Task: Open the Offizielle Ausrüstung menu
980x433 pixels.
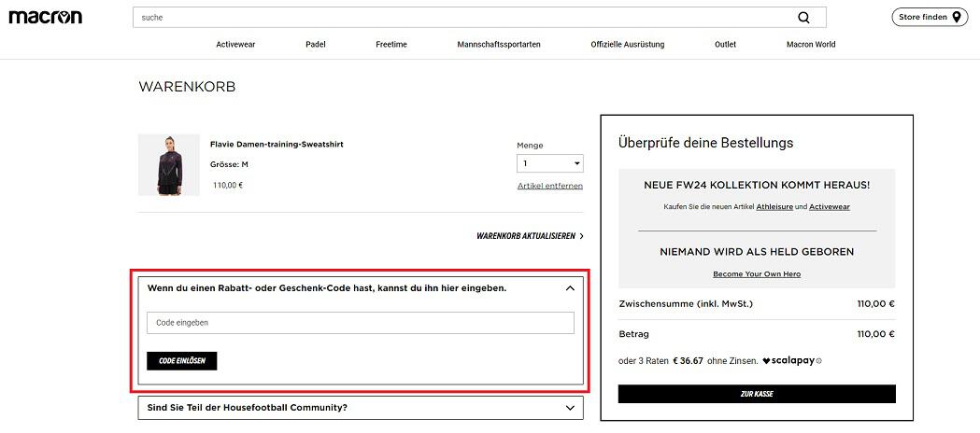Action: tap(628, 44)
